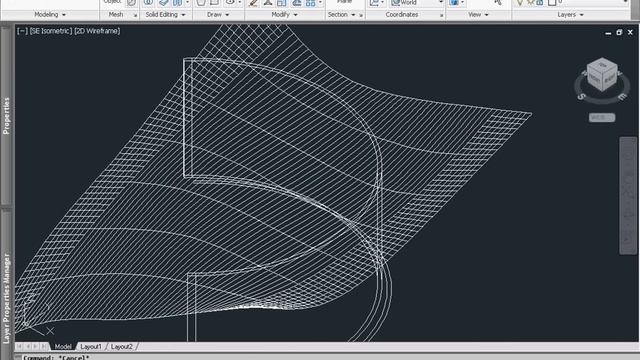The width and height of the screenshot is (640, 360).
Task: Click the Right face of the ViewCube
Action: [x=609, y=79]
